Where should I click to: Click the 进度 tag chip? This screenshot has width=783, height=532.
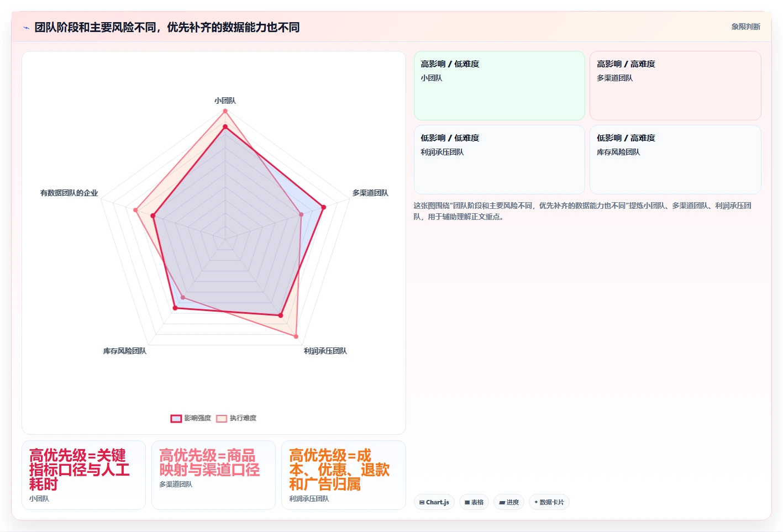509,502
